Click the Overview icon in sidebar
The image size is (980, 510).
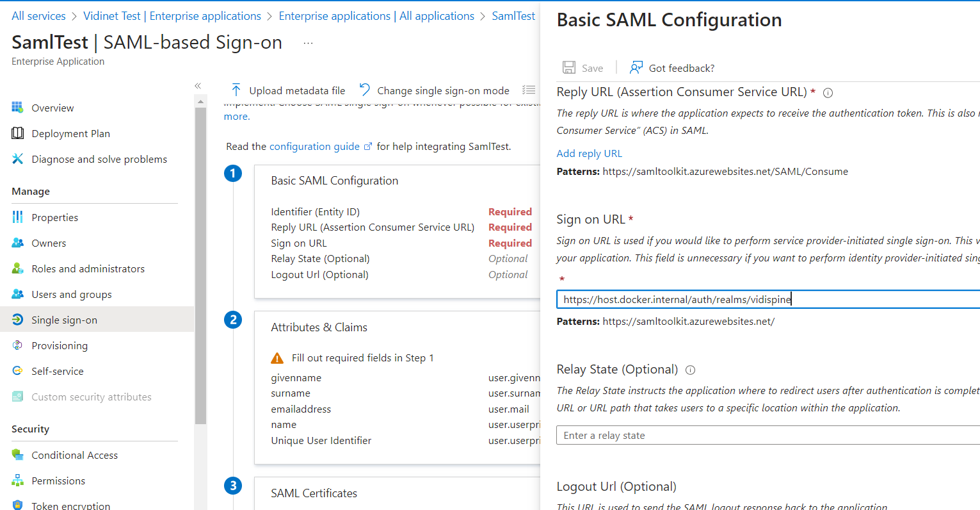[x=17, y=108]
